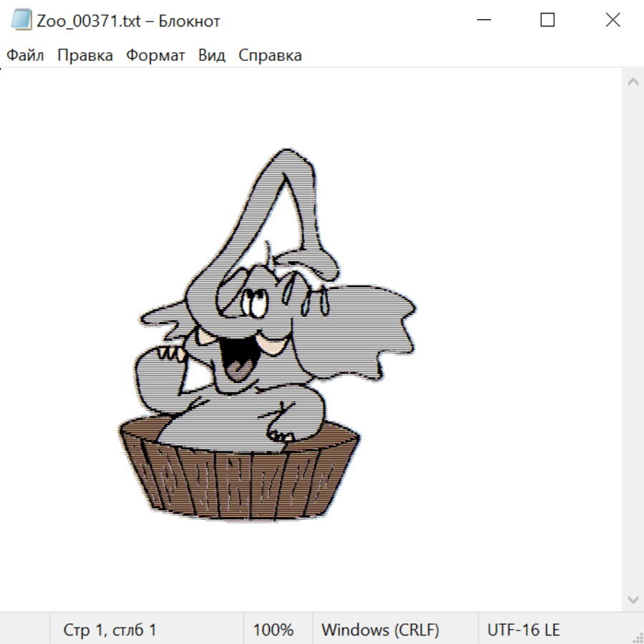Open the Справка menu
Image resolution: width=644 pixels, height=644 pixels.
(x=270, y=55)
